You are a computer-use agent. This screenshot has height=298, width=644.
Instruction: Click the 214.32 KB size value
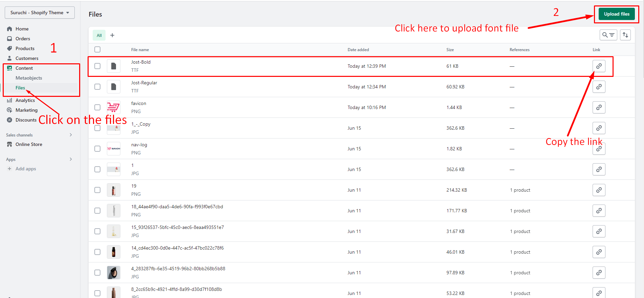click(457, 190)
